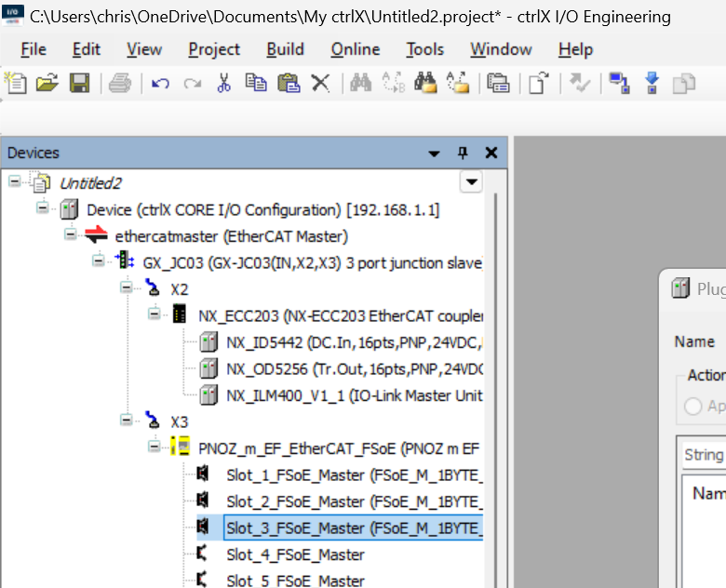Click the red EtherCAT Master arrows icon
This screenshot has width=726, height=588.
point(96,235)
